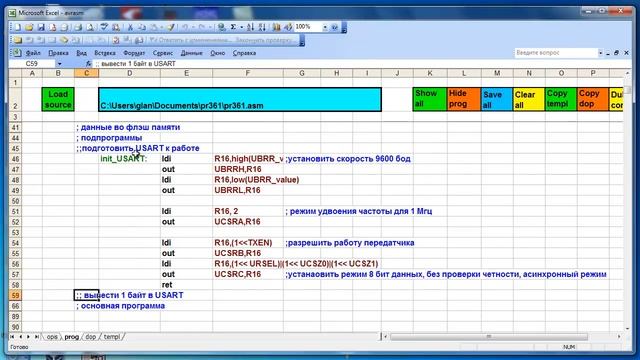Viewport: 640px width, 360px height.
Task: Open Standard toolbar options chevron
Action: point(344,28)
